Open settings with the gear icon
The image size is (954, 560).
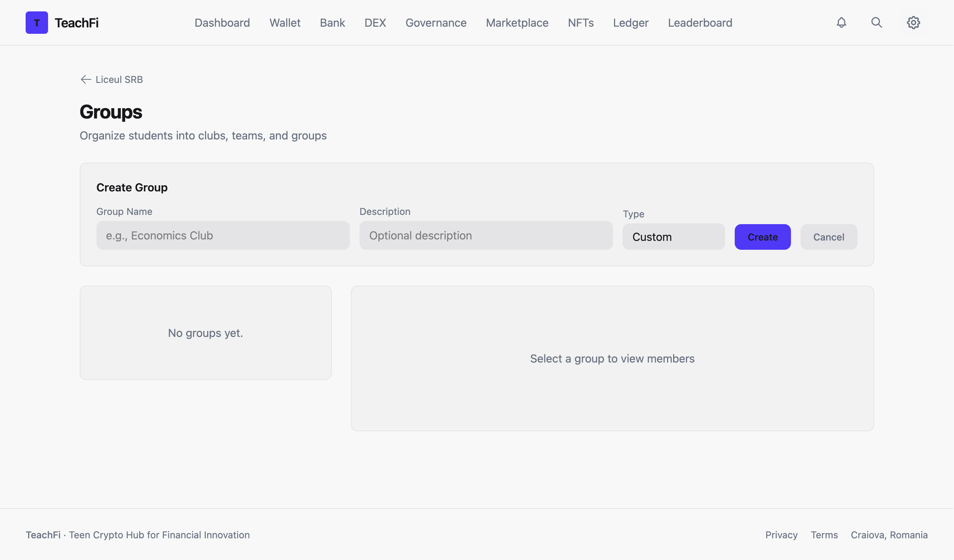click(x=913, y=22)
